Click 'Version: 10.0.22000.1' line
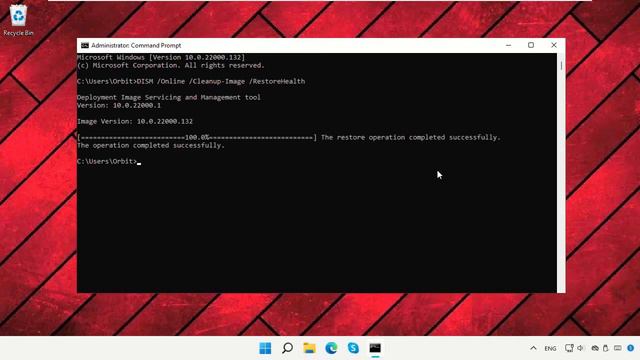 119,105
